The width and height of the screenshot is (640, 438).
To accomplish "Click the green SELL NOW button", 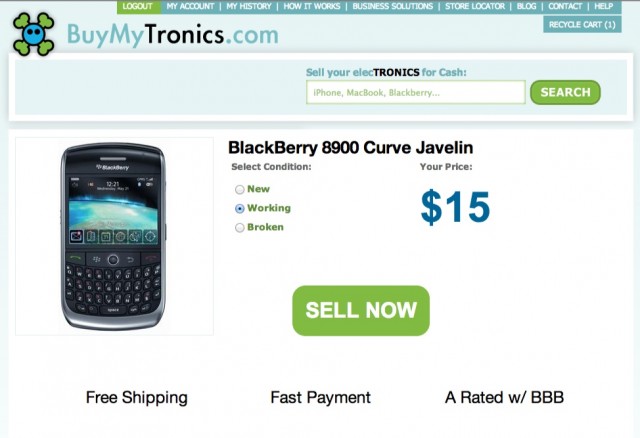I will [361, 311].
